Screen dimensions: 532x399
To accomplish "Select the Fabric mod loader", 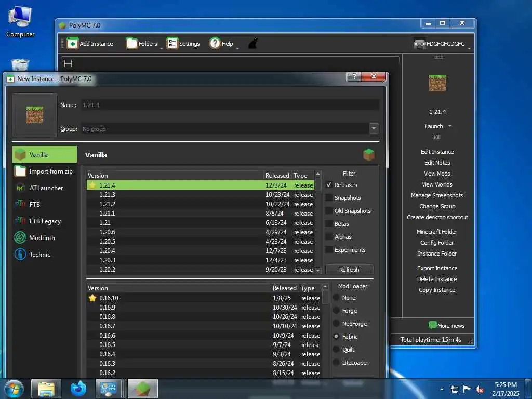I will coord(336,336).
